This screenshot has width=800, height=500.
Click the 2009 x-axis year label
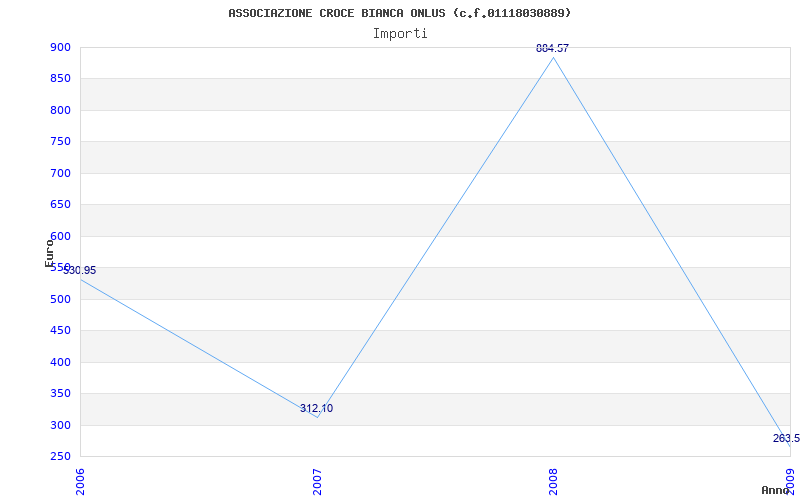click(x=790, y=482)
